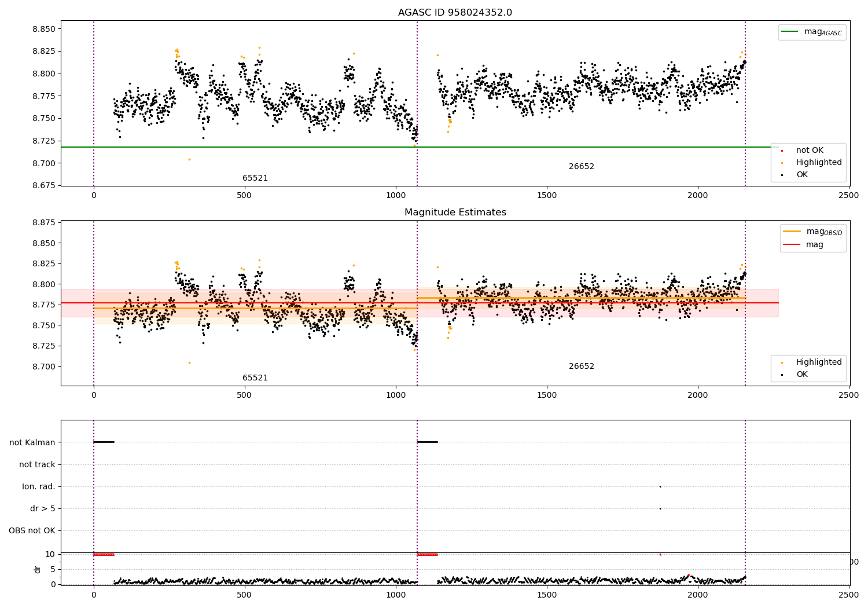Click the 'not track' axis label
This screenshot has width=868, height=608.
[x=37, y=464]
